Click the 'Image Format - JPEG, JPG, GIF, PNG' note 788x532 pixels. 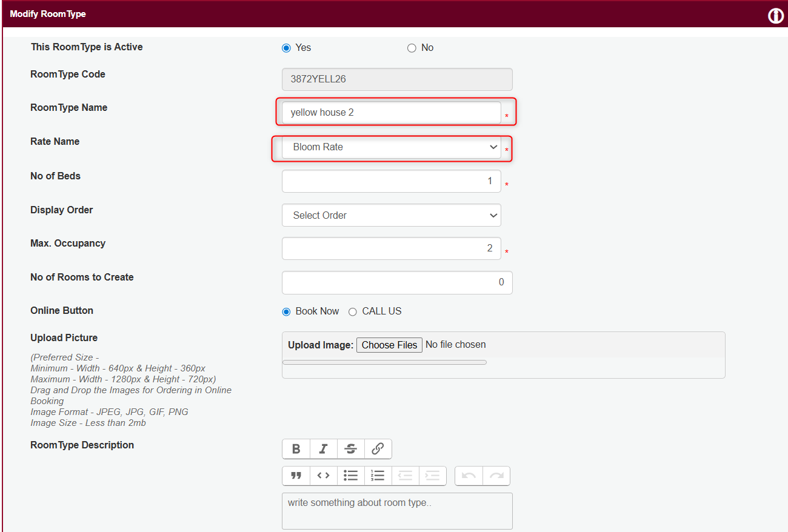(x=109, y=412)
